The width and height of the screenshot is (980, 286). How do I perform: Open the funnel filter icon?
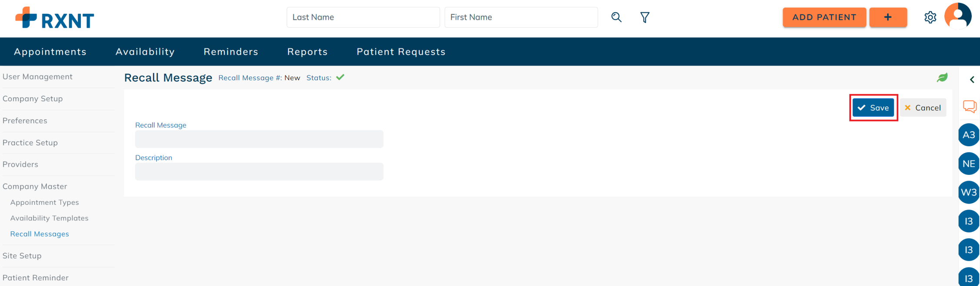pos(645,17)
